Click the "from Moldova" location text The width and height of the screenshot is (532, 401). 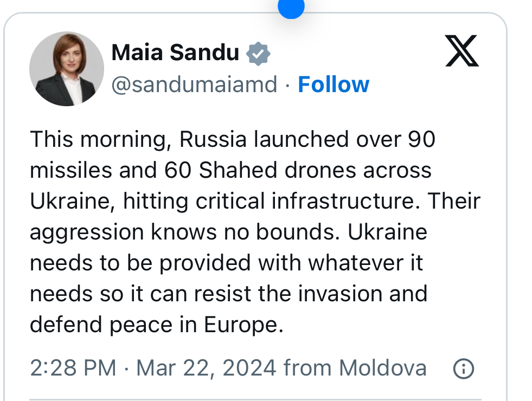point(355,368)
